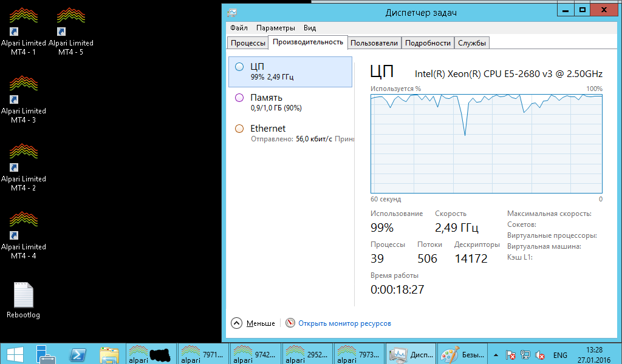Launch PowerShell from the taskbar

[78, 354]
